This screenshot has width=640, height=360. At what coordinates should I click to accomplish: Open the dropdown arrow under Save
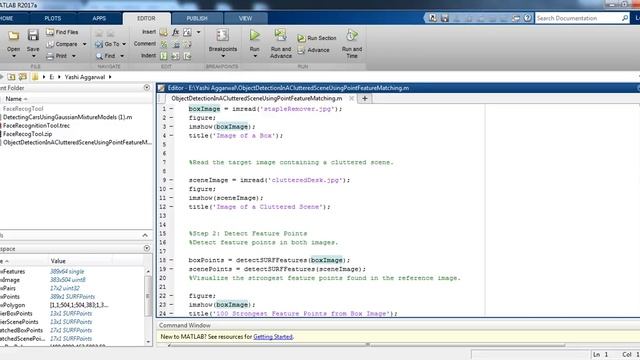(x=33, y=56)
